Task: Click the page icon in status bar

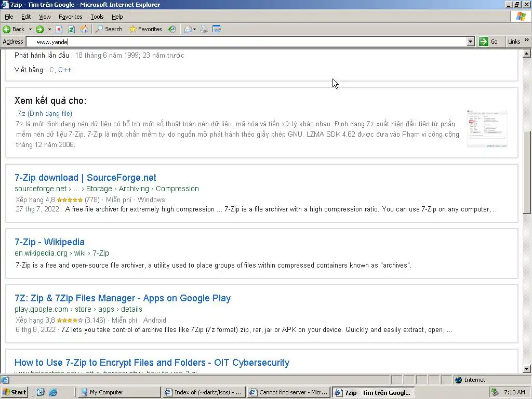Action: tap(5, 380)
